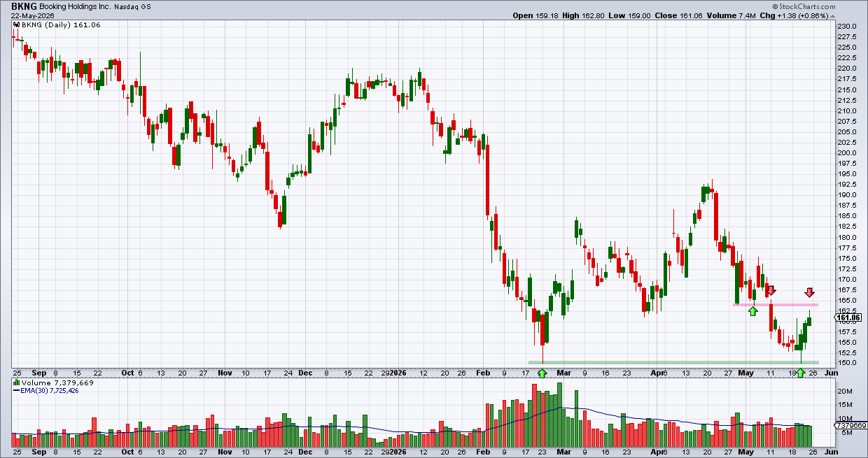The width and height of the screenshot is (868, 458).
Task: Click the pink resistance line near 164
Action: coord(776,304)
